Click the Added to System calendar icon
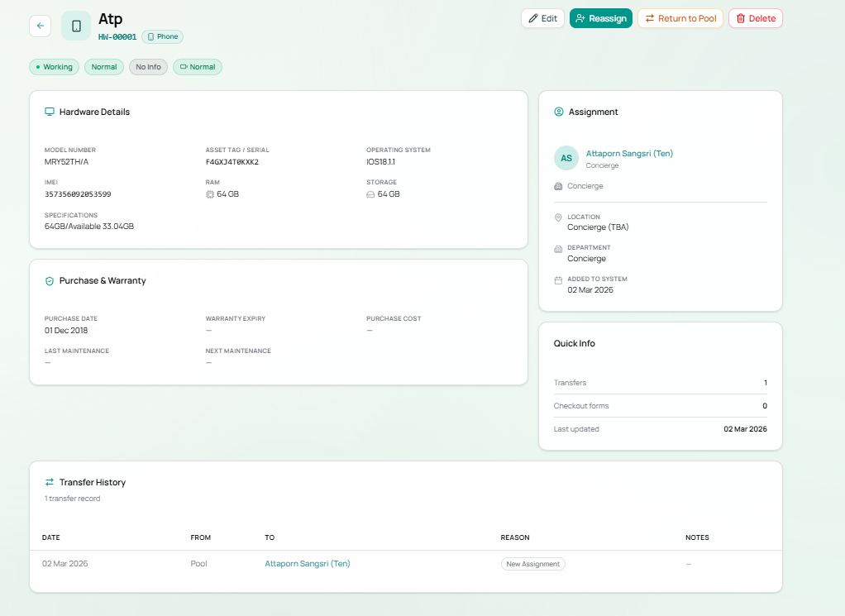 coord(558,279)
